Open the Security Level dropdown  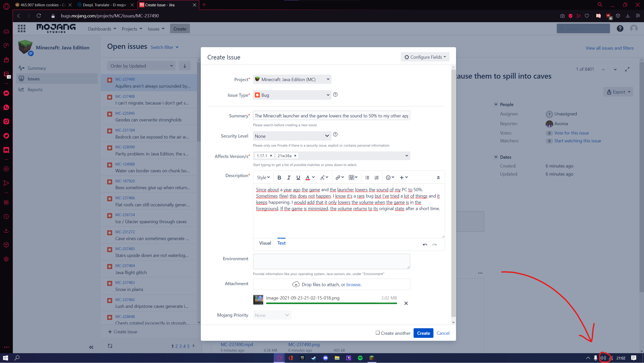[292, 136]
